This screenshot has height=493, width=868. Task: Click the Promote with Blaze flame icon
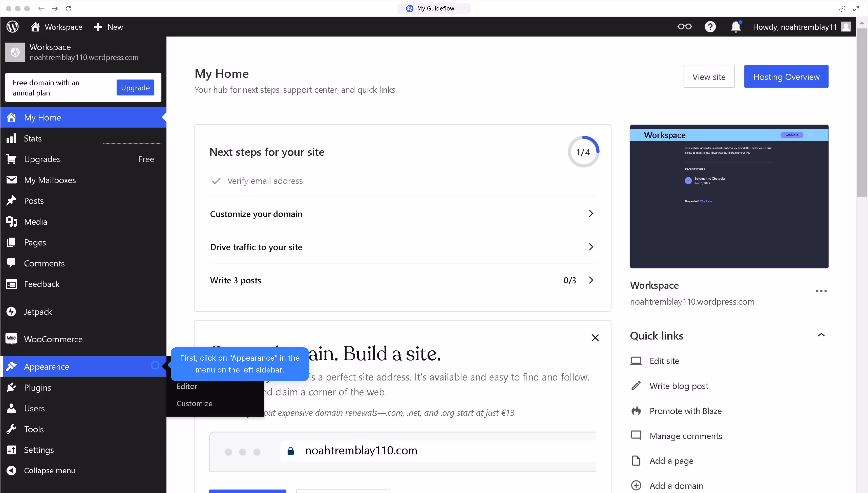[636, 411]
